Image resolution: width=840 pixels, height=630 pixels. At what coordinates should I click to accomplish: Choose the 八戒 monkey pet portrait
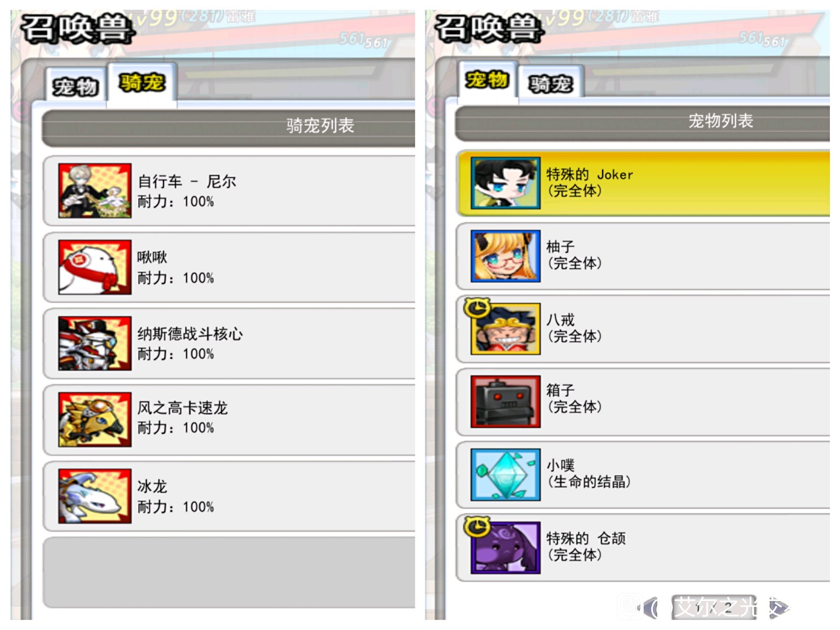click(506, 329)
